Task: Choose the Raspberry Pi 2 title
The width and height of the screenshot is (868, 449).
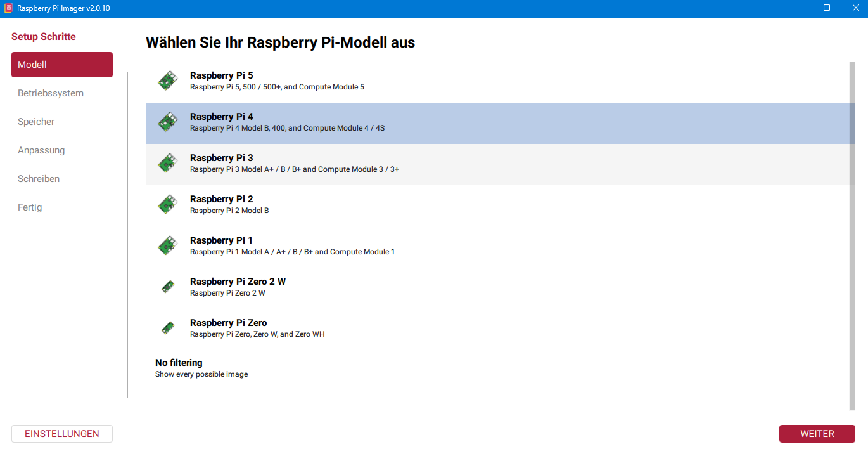Action: pyautogui.click(x=222, y=199)
